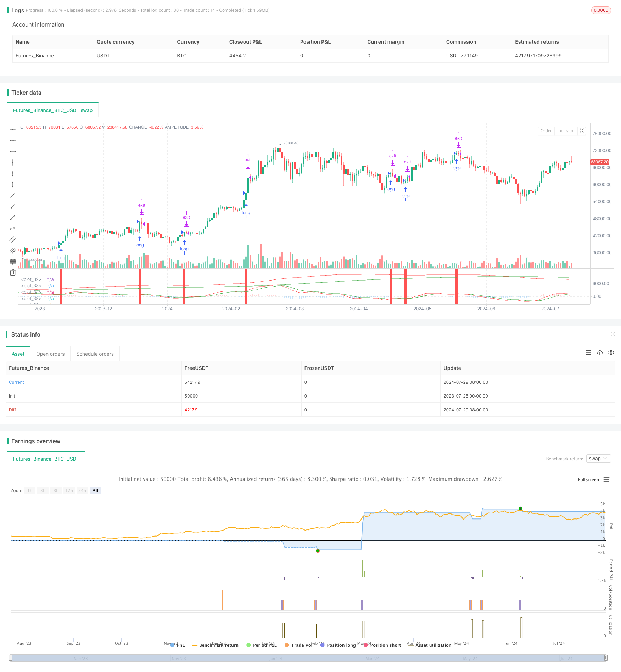Click the Estimated returns value 4217.971709723999

click(x=538, y=56)
